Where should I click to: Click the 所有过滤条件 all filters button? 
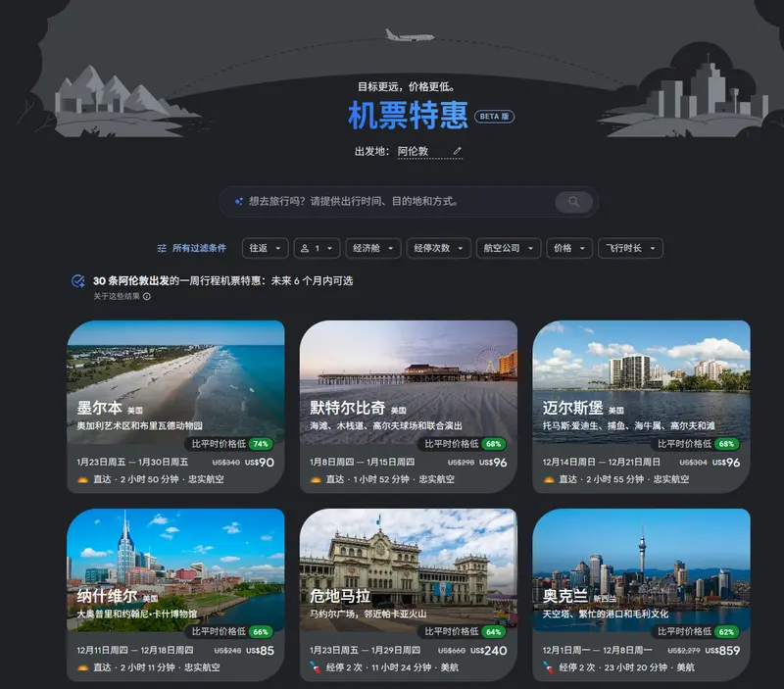coord(199,249)
